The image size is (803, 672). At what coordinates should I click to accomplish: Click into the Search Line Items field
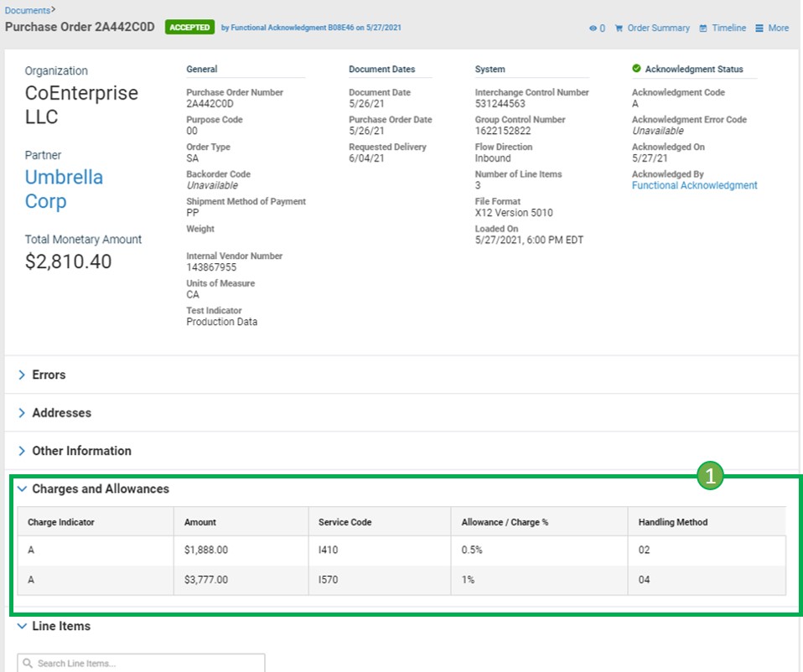[142, 663]
